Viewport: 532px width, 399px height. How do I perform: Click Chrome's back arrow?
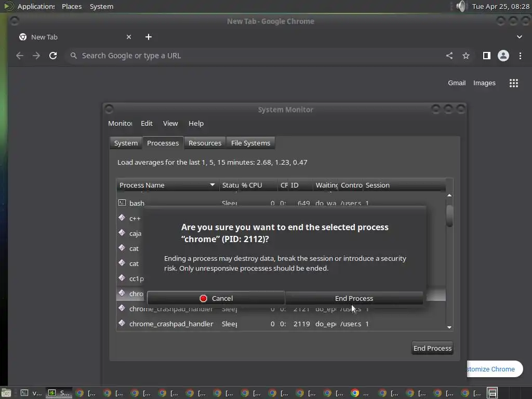20,56
